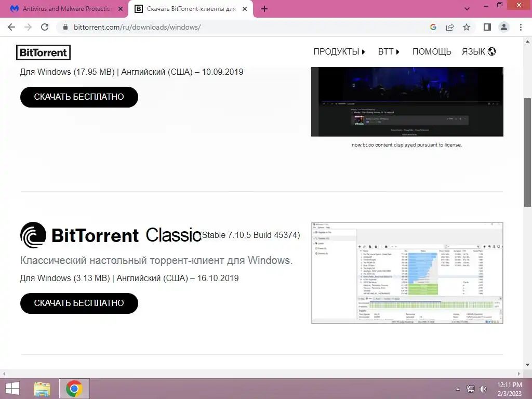Open a new tab with the plus button

pos(264,9)
